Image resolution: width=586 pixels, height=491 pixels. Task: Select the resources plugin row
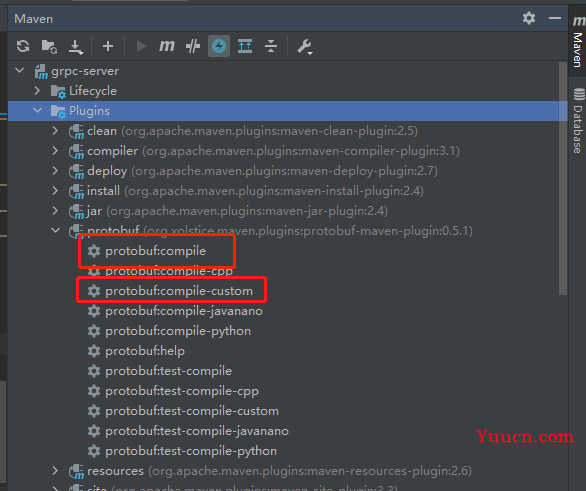pos(288,471)
